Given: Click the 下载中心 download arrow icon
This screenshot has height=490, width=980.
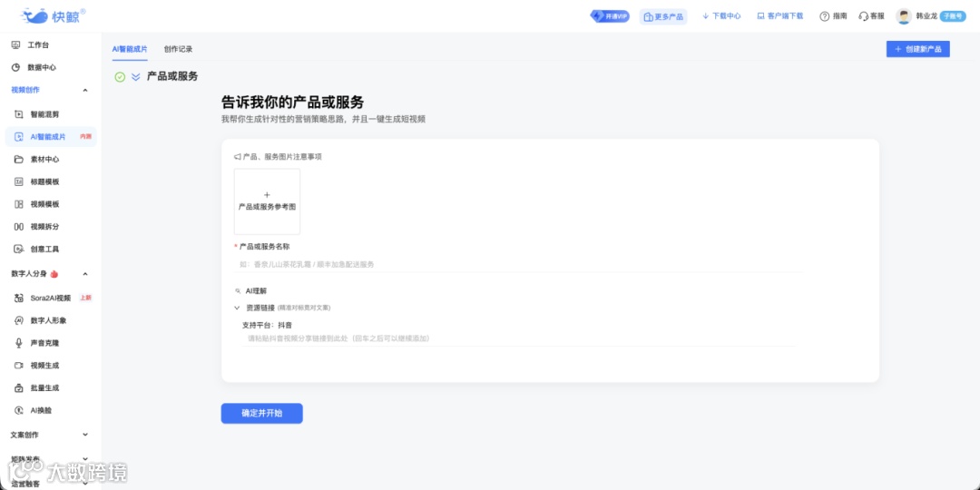Looking at the screenshot, I should (x=706, y=16).
